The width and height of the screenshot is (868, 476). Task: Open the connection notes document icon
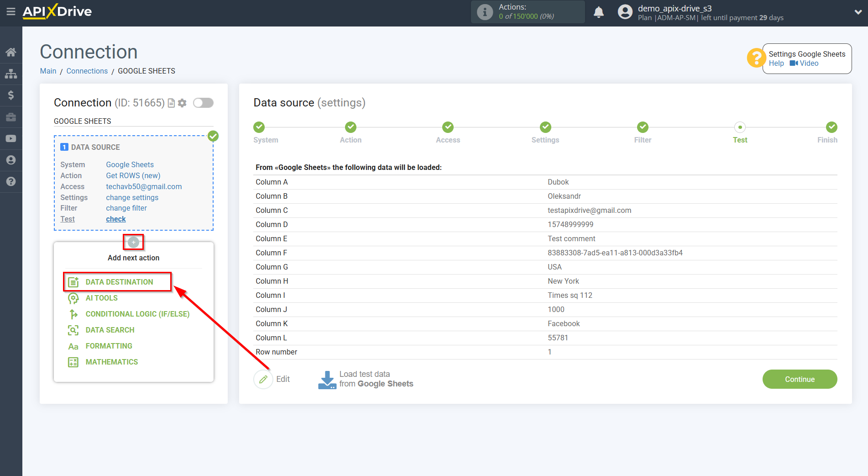click(x=171, y=103)
